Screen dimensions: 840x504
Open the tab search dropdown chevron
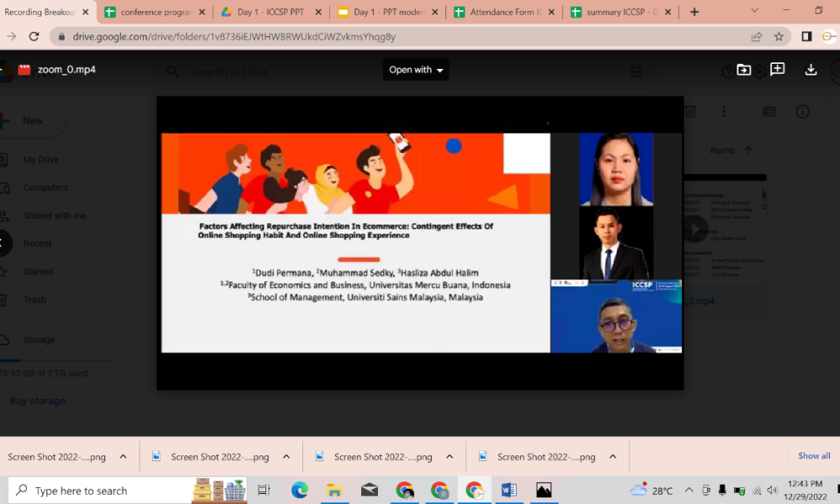point(754,11)
